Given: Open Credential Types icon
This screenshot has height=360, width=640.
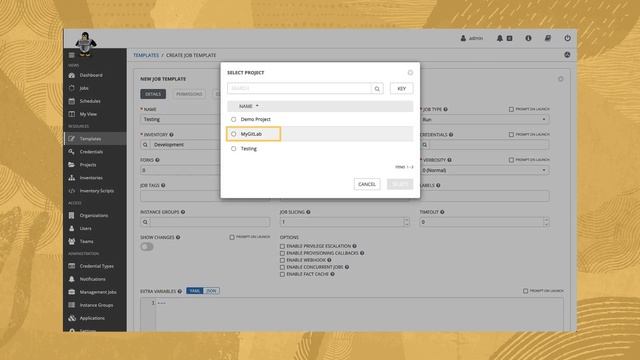Looking at the screenshot, I should 72,266.
